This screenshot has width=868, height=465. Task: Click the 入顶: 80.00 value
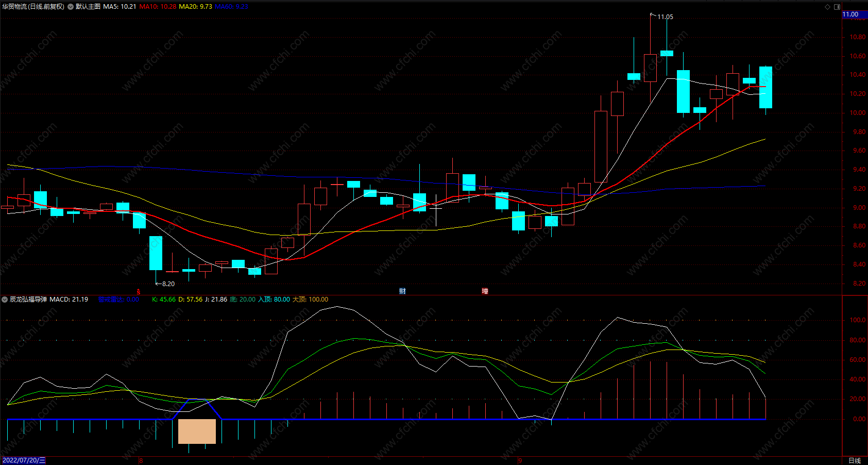click(274, 300)
